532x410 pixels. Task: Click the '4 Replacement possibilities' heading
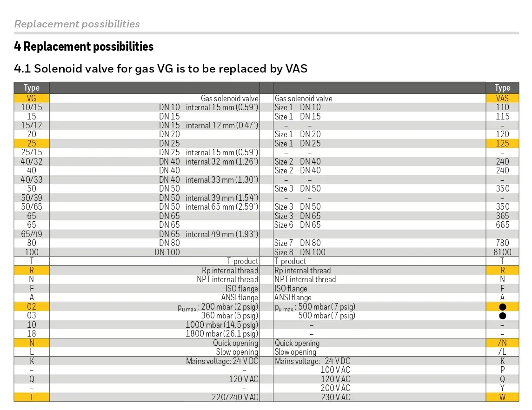coord(84,46)
